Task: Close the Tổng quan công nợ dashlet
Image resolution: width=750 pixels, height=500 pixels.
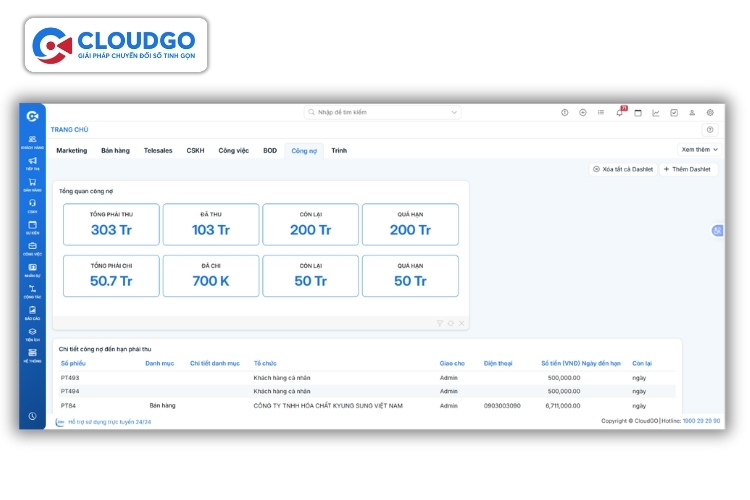Action: point(462,323)
